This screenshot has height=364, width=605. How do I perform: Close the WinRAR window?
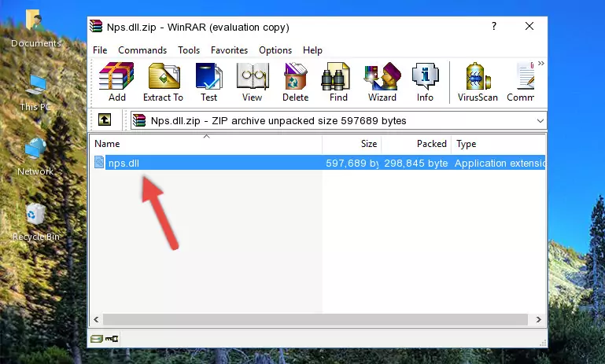tap(529, 26)
